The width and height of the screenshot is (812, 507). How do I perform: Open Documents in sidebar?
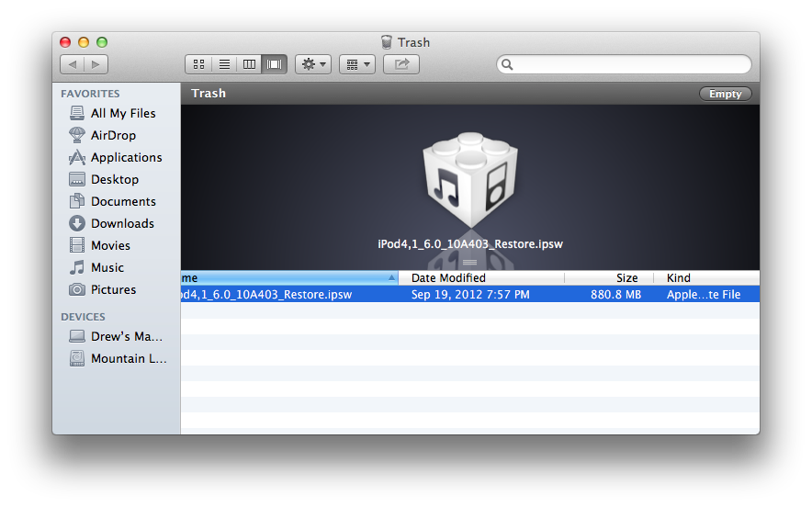tap(112, 201)
